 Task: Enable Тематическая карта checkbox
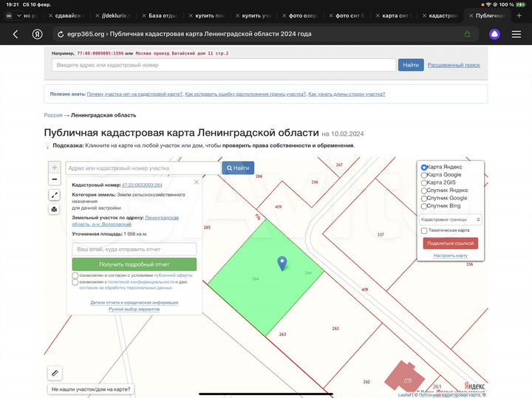pos(424,230)
